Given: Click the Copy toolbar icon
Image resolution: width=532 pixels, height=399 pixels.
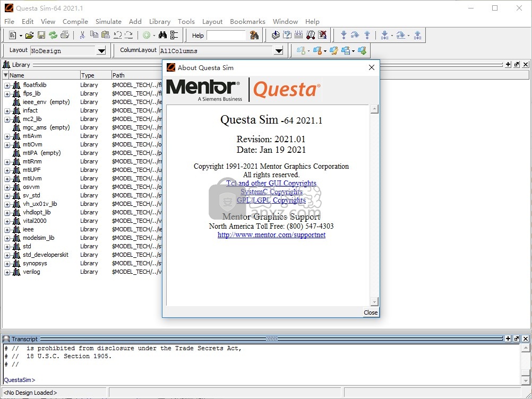Looking at the screenshot, I should tap(94, 35).
